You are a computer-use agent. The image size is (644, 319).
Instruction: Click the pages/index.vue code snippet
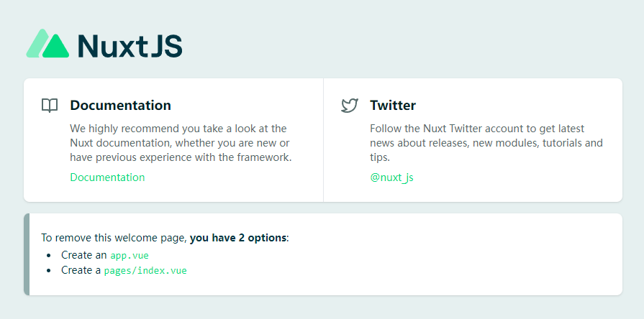point(145,270)
